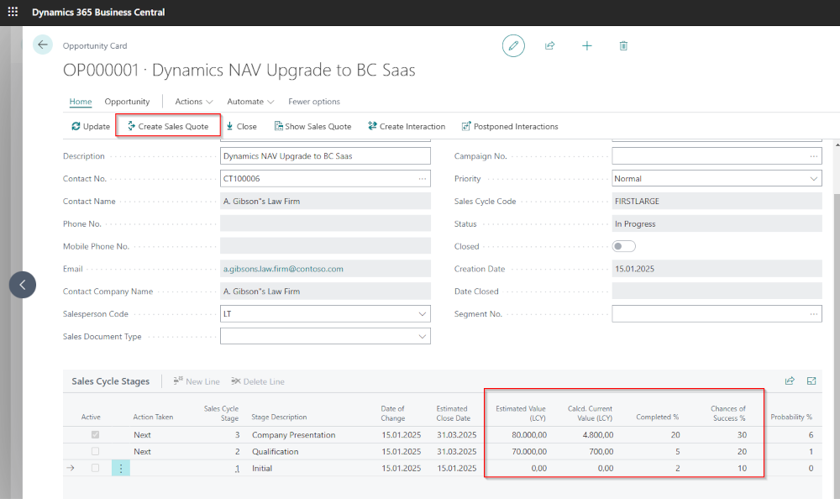Open Sales Cycle Stages in full screen
840x504 pixels.
(x=811, y=381)
